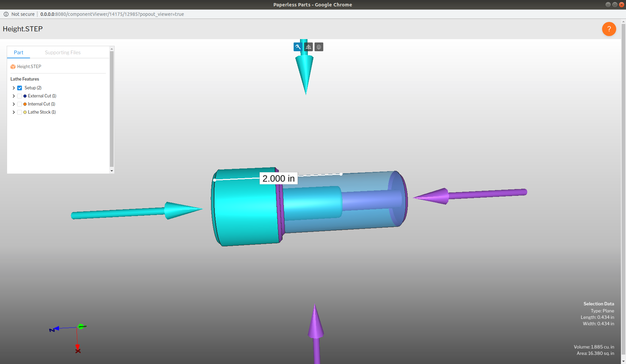Click the view orientation axes icon
The height and width of the screenshot is (364, 626).
[x=308, y=47]
